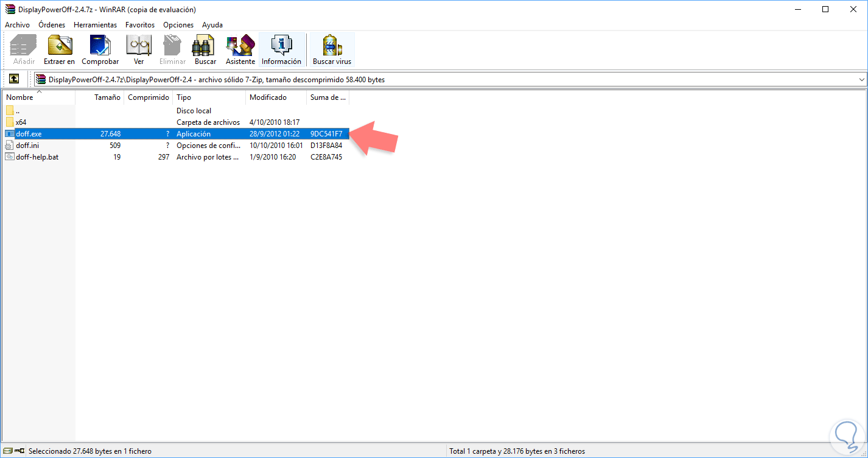
Task: Click the '..' parent directory entry
Action: pyautogui.click(x=18, y=110)
